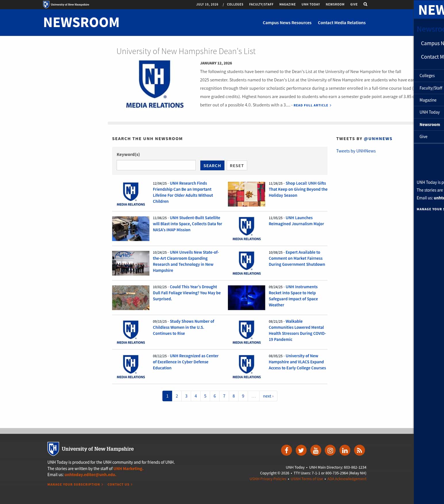The width and height of the screenshot is (444, 504).
Task: Open University of New Hampshire Dean's List headline
Action: point(186,51)
